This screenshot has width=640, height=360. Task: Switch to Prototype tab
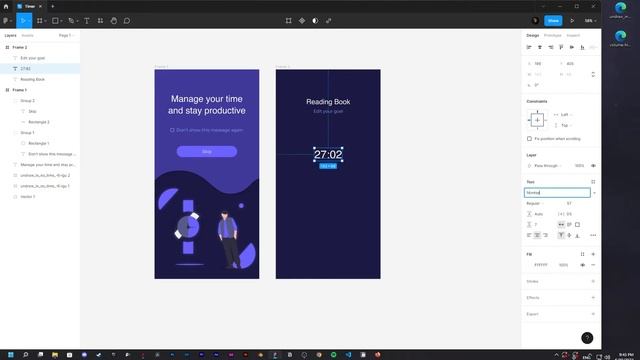click(553, 36)
